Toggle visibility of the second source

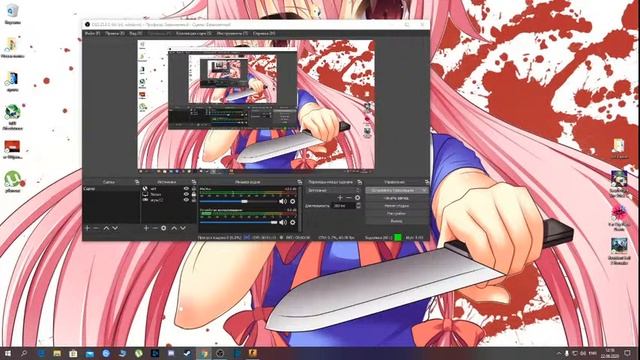186,194
